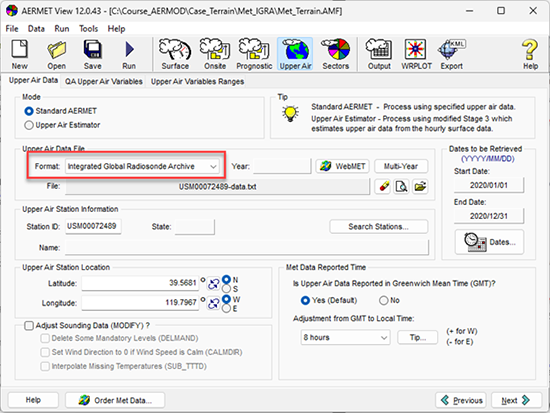
Task: Select S hemisphere for latitude
Action: 227,289
